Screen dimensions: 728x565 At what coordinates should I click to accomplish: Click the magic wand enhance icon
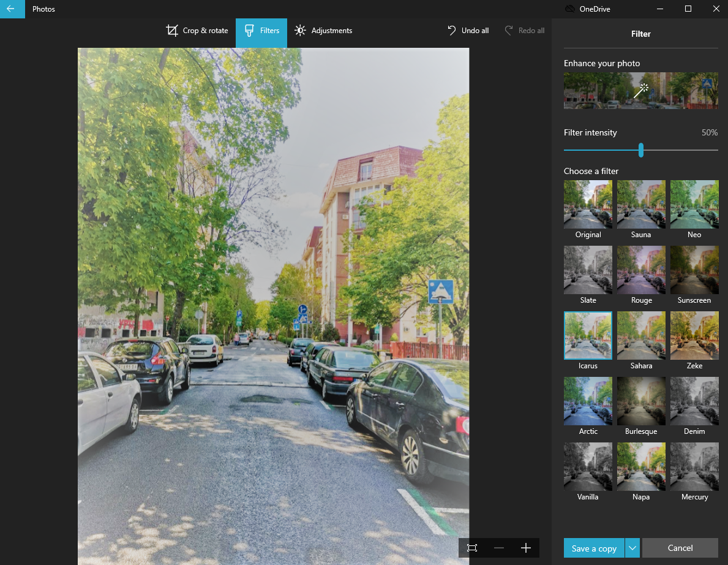tap(640, 91)
